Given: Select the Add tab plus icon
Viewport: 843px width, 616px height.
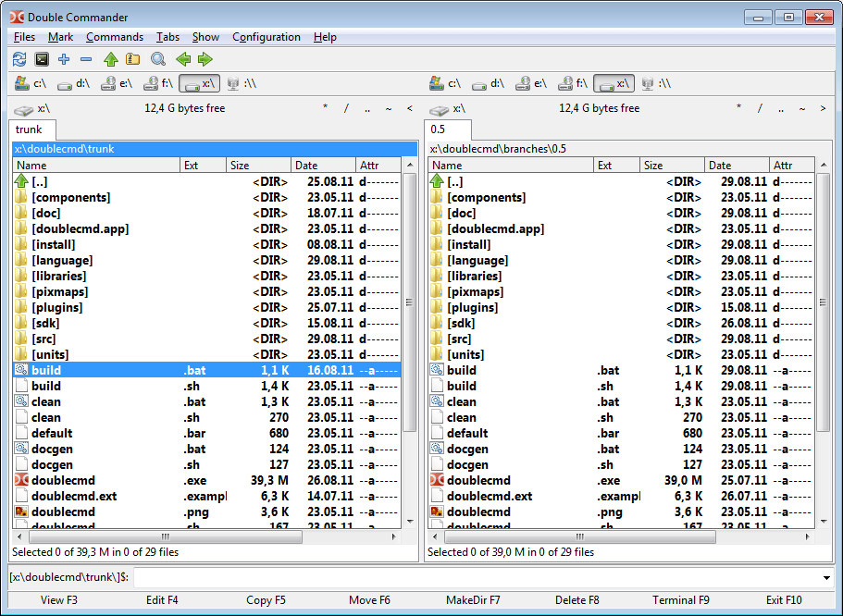Looking at the screenshot, I should (x=63, y=59).
